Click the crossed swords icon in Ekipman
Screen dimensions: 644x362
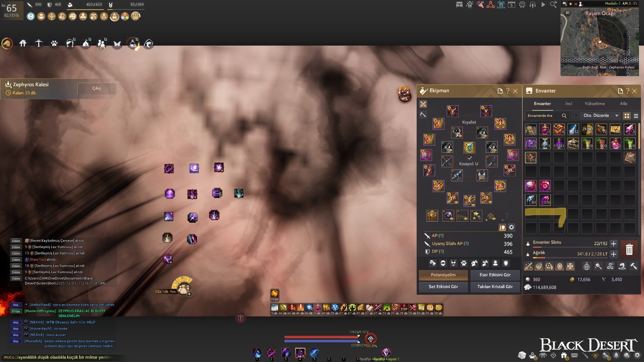[423, 104]
